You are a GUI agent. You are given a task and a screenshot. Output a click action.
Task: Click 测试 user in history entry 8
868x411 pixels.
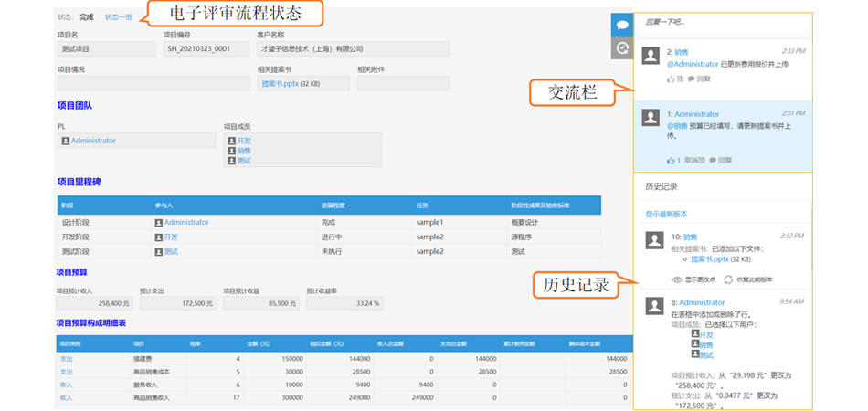coord(705,355)
